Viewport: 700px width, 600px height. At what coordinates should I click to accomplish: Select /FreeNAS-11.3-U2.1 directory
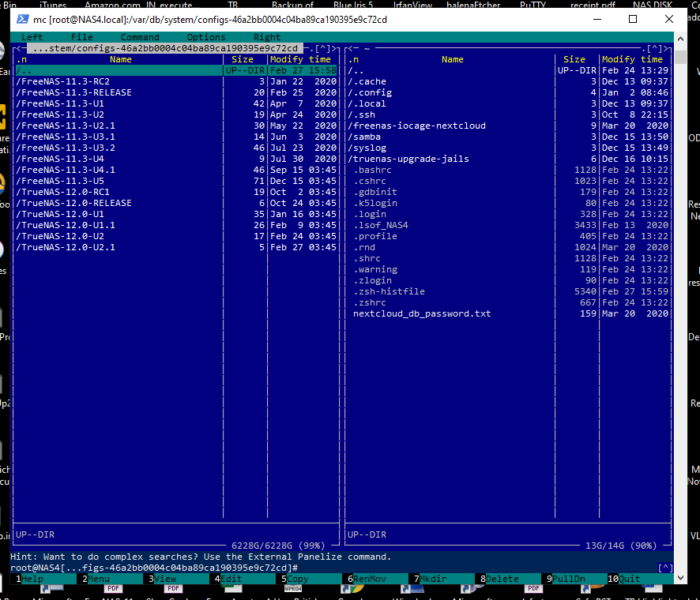pos(176,126)
